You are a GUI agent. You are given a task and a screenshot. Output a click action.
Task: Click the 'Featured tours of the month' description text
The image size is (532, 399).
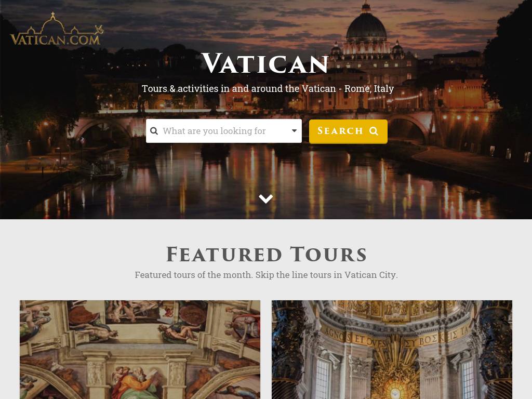pos(194,275)
